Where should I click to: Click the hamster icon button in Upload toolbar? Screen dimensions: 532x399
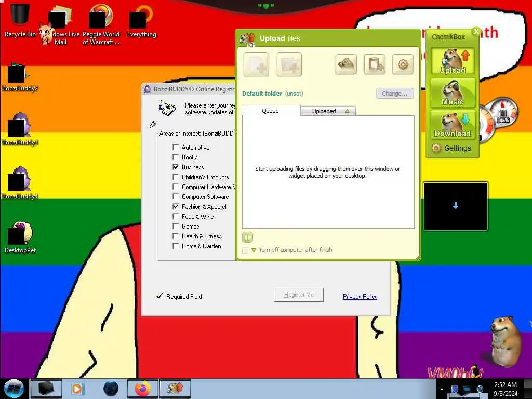point(346,64)
